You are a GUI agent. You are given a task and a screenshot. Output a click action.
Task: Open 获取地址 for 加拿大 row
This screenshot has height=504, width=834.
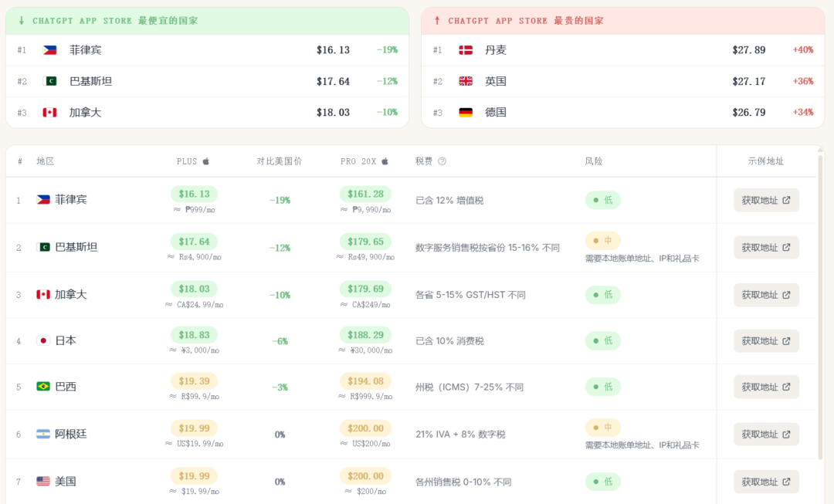coord(766,295)
